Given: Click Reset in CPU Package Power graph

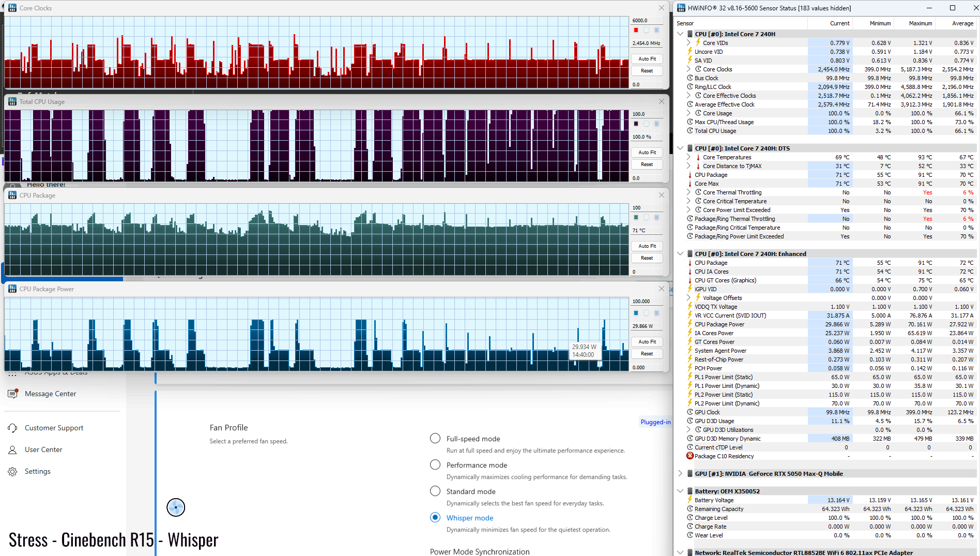Looking at the screenshot, I should click(x=647, y=354).
